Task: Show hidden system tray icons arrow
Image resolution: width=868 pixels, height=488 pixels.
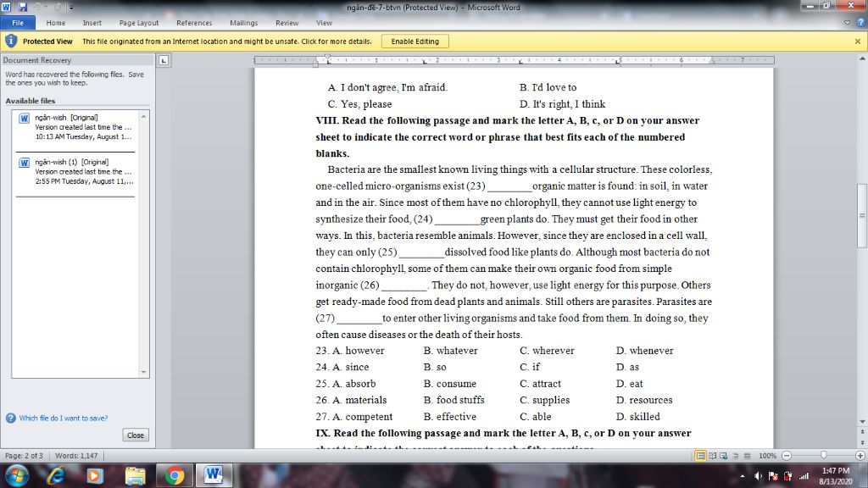Action: pyautogui.click(x=742, y=476)
